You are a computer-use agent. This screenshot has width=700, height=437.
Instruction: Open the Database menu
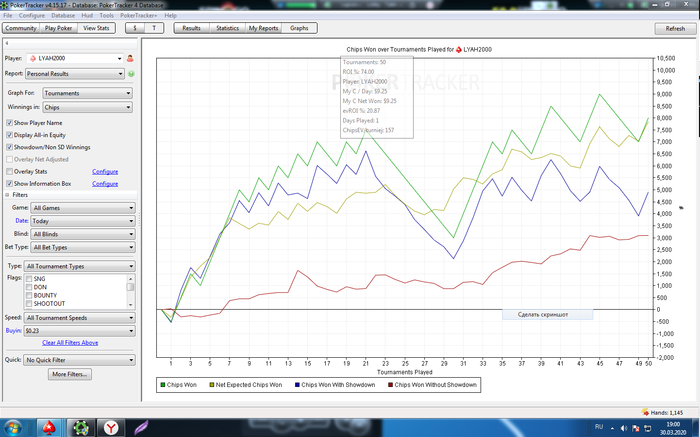click(63, 15)
